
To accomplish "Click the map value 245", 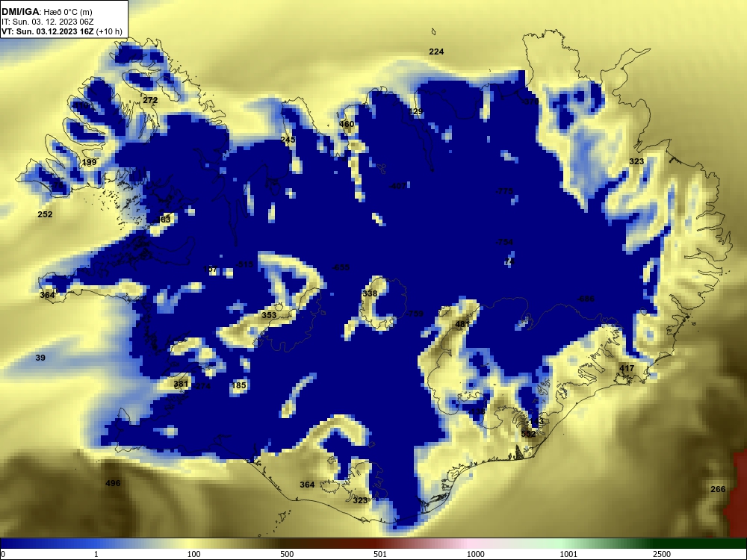I will click(x=288, y=140).
